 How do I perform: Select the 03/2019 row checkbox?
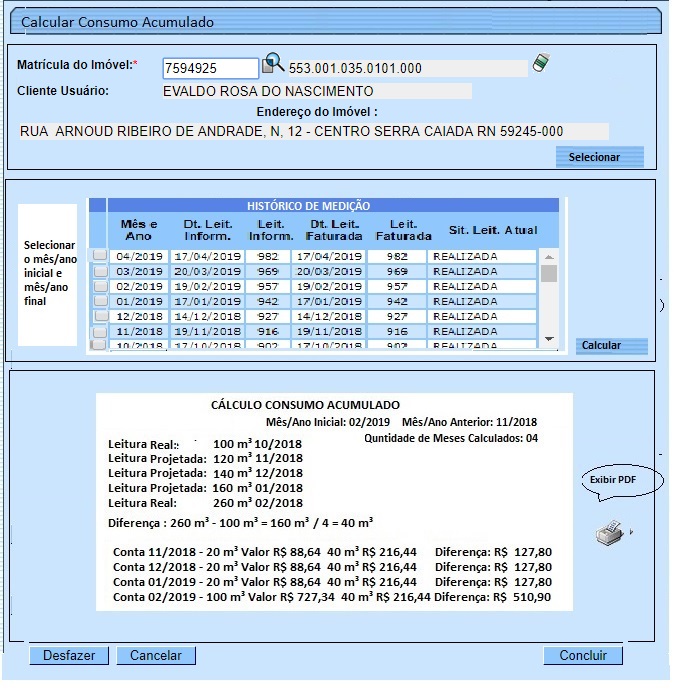pos(100,271)
